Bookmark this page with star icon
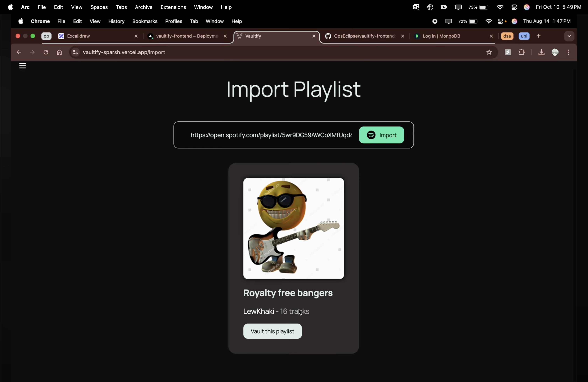The height and width of the screenshot is (382, 588). 489,52
